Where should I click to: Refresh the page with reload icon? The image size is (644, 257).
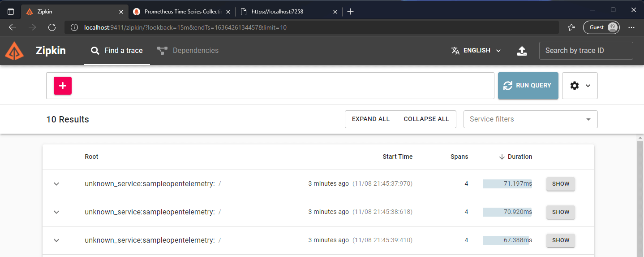[52, 27]
